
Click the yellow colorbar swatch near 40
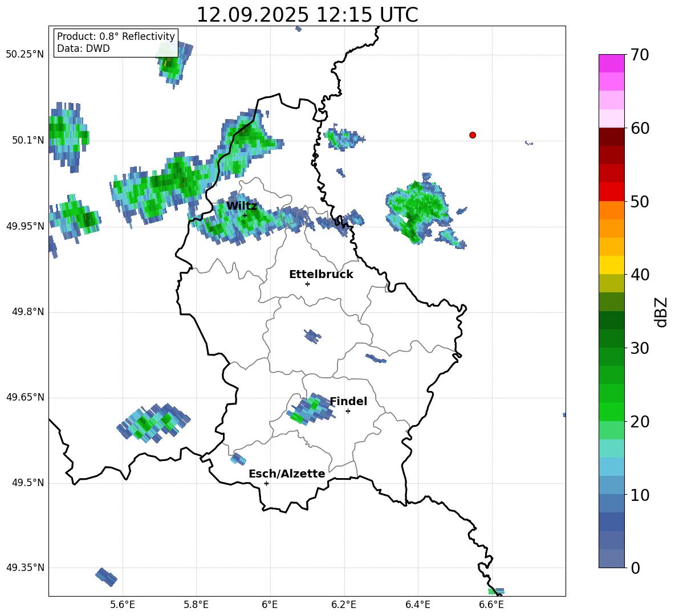tap(611, 265)
